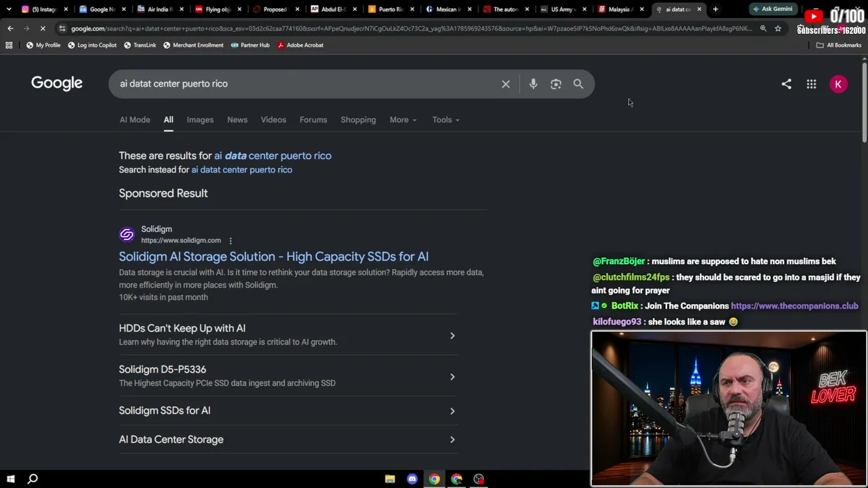Close the US Army tab
Screen dimensions: 868x488
click(585, 9)
